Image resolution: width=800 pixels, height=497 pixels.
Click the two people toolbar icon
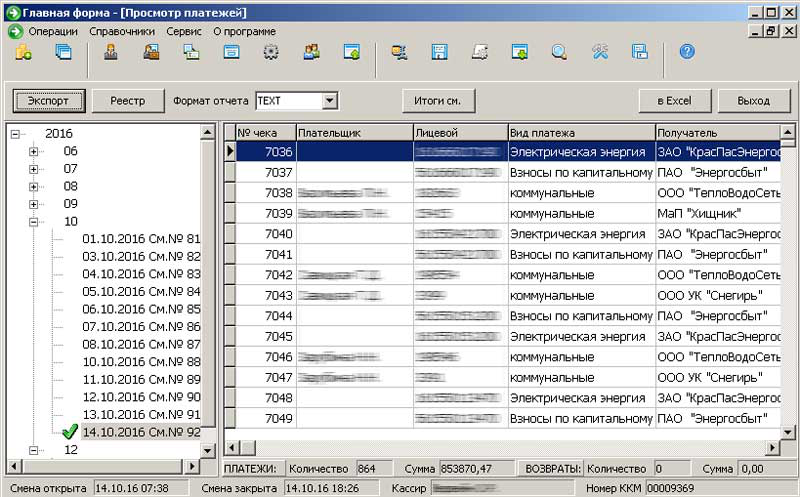(312, 53)
